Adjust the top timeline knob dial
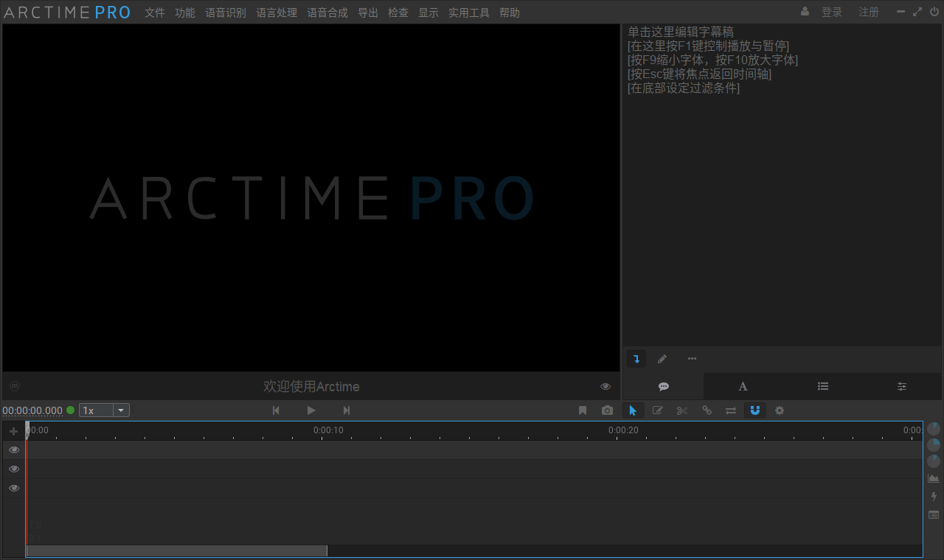Screen dimensions: 944x560 (x=934, y=428)
